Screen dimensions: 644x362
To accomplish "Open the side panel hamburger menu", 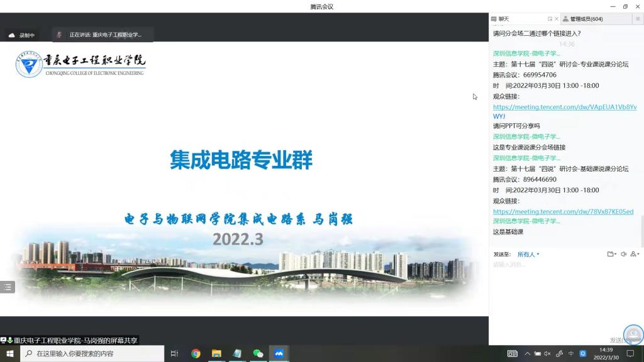I will point(638,19).
